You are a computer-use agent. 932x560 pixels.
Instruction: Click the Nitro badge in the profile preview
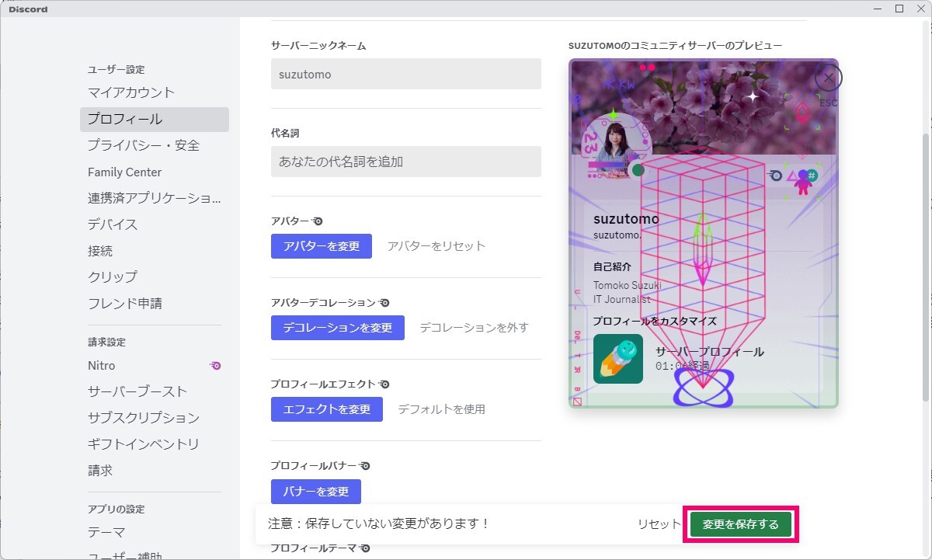[775, 176]
